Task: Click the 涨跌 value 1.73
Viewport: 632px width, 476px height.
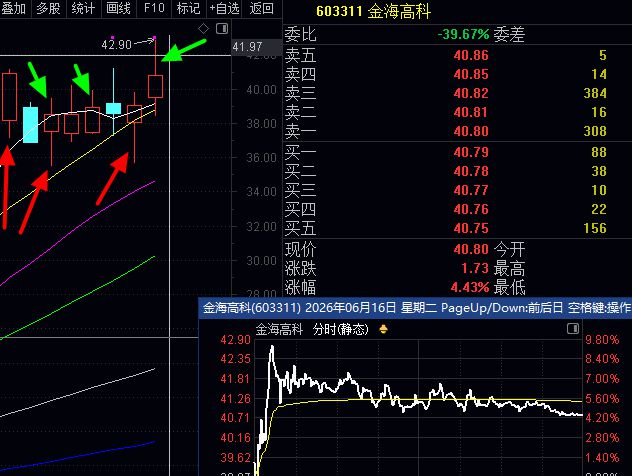Action: click(475, 268)
